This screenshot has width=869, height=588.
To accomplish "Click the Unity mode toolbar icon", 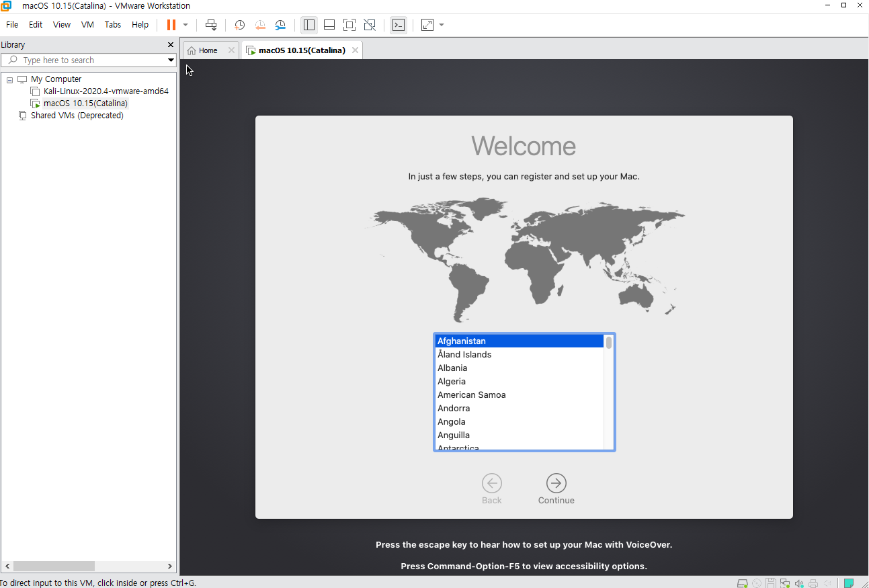I will pos(370,25).
